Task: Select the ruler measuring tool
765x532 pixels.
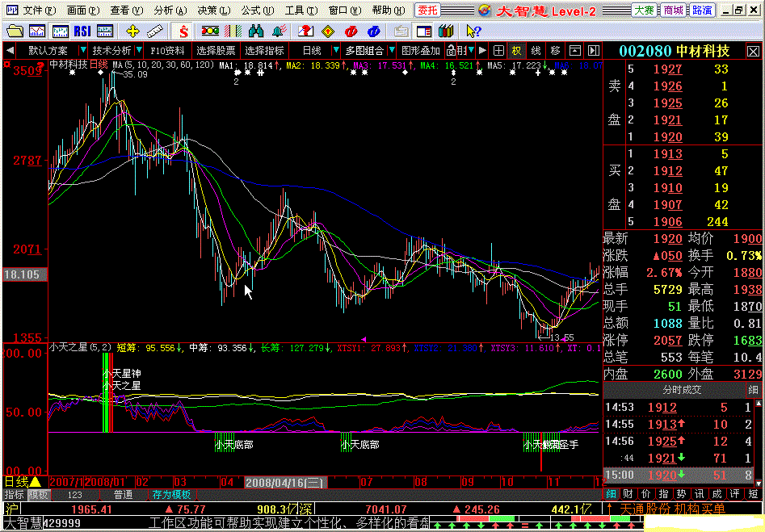Action: 155,31
